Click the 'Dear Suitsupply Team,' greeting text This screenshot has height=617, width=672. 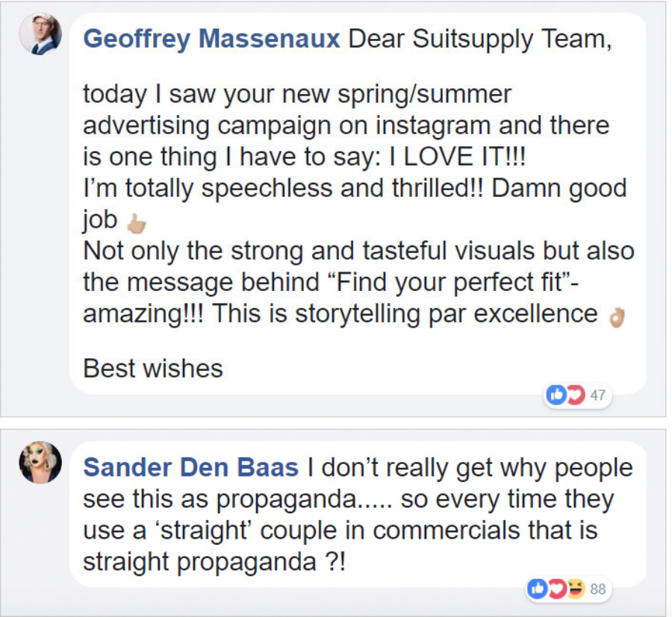tap(480, 39)
